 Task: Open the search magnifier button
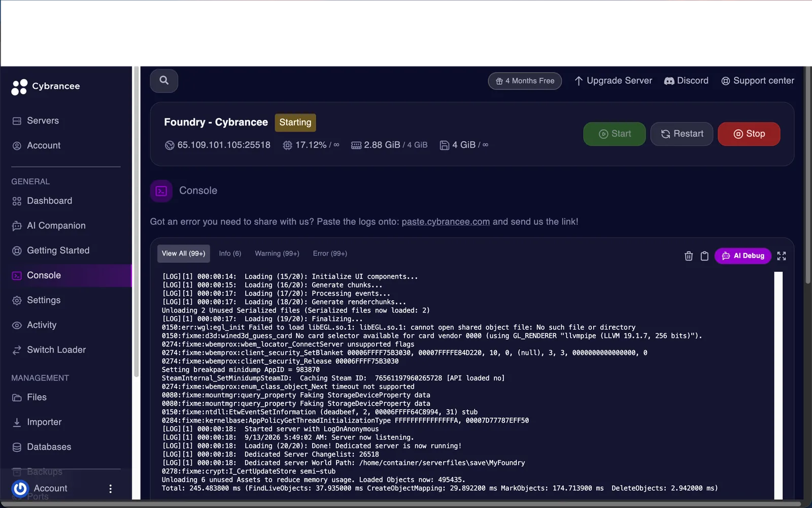pos(164,81)
